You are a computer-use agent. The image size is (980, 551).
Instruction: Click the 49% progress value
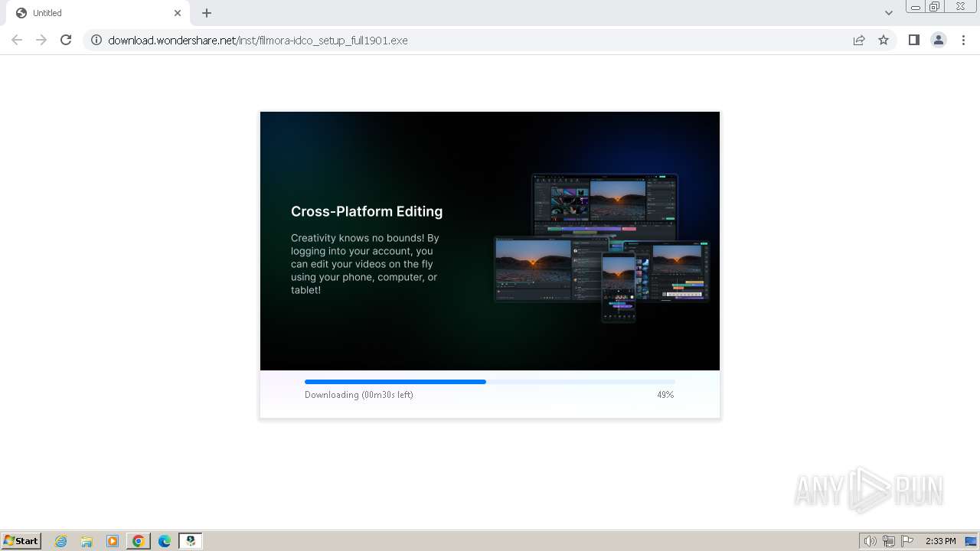point(665,395)
